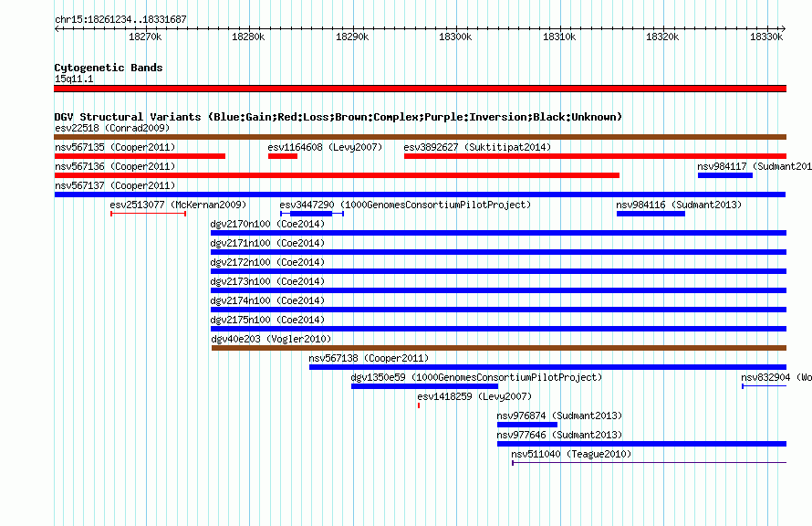Open dgv2174n100 (Coe2014) label
812x526 pixels.
click(x=267, y=300)
